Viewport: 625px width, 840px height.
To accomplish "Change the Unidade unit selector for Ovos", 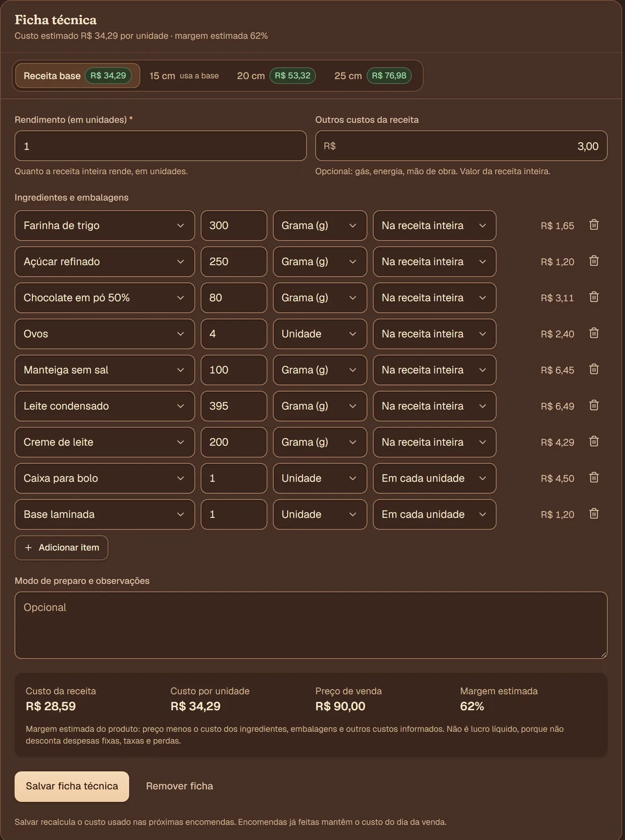I will pos(320,334).
